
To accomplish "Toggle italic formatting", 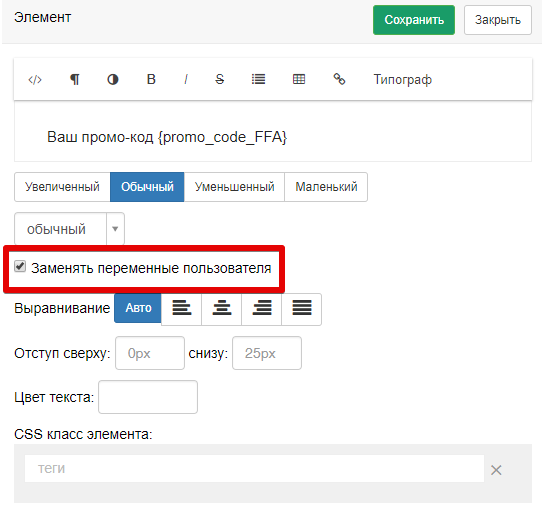I will [x=186, y=80].
